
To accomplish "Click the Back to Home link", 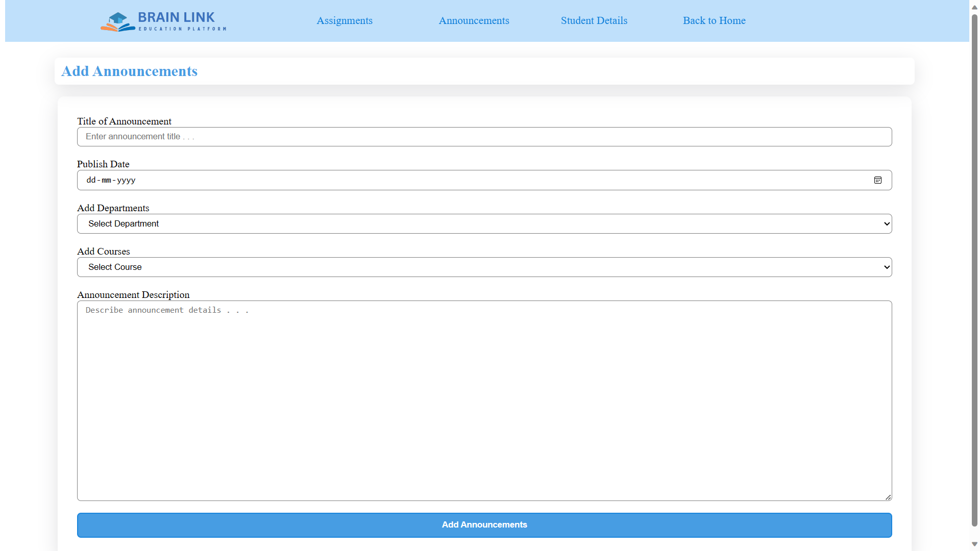I will click(x=714, y=21).
